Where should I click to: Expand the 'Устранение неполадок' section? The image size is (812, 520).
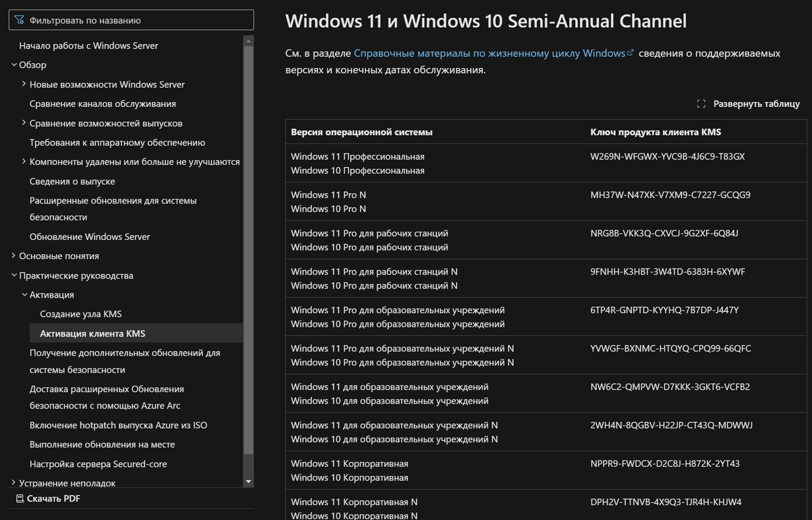click(14, 483)
